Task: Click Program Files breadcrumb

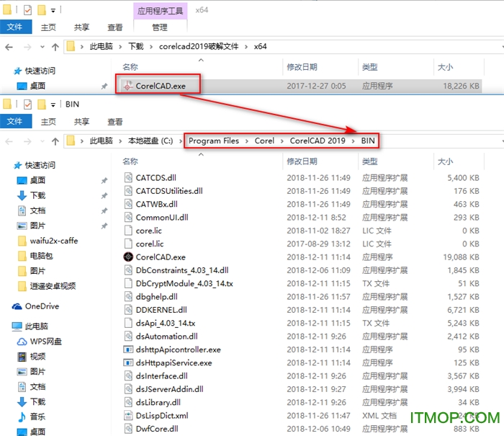Action: point(214,141)
